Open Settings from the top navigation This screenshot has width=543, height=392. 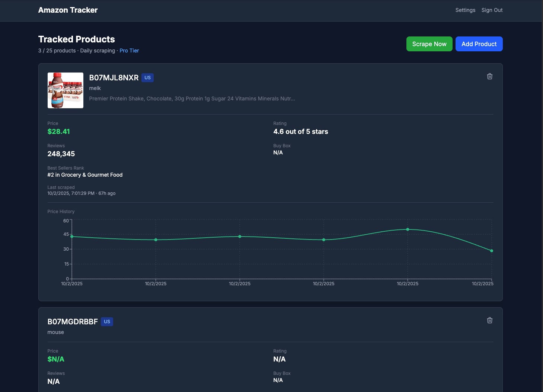[465, 10]
